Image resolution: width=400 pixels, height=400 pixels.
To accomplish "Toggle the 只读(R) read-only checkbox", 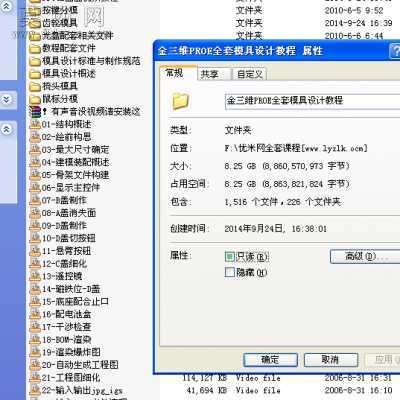I will coord(230,257).
